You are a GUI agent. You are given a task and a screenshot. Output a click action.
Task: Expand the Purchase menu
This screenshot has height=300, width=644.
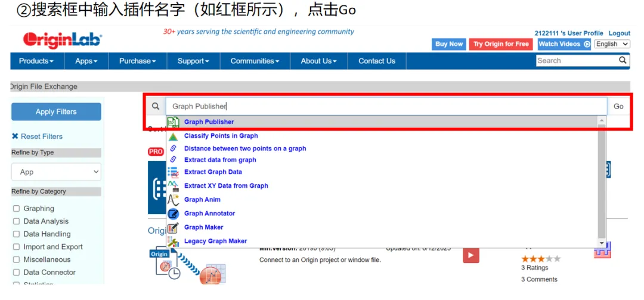pos(138,61)
